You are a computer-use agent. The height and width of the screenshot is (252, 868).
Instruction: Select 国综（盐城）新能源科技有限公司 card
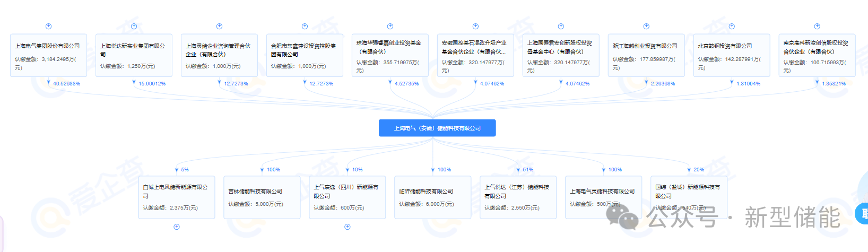click(x=689, y=197)
